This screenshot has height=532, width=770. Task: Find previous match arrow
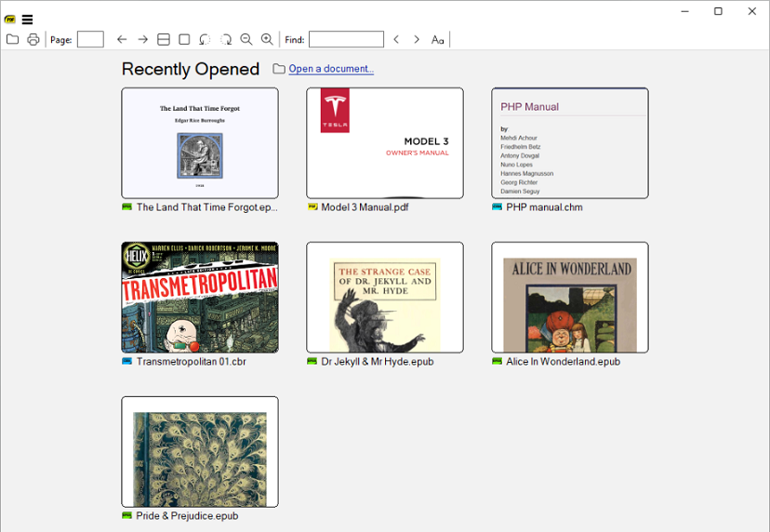click(396, 39)
